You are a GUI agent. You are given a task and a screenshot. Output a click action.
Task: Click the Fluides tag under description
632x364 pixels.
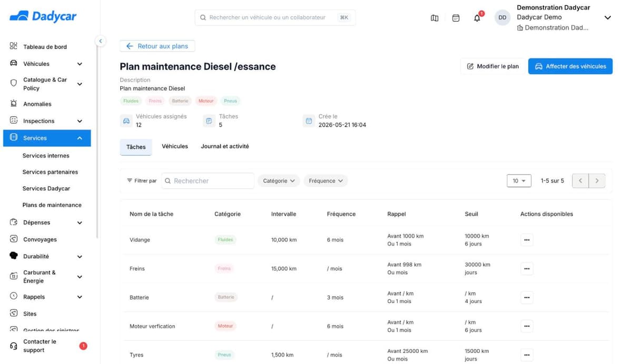(131, 100)
